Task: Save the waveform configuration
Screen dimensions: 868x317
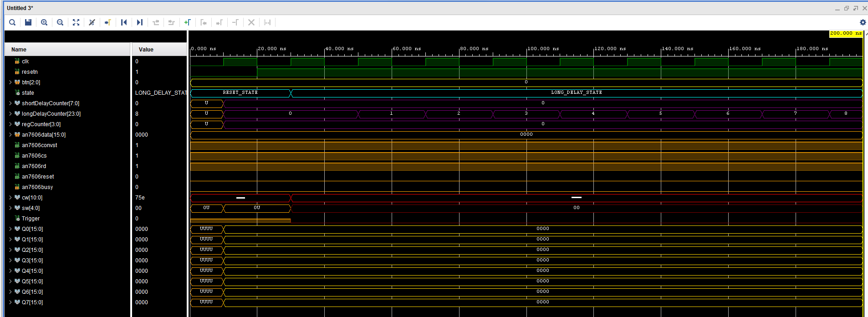Action: [28, 22]
